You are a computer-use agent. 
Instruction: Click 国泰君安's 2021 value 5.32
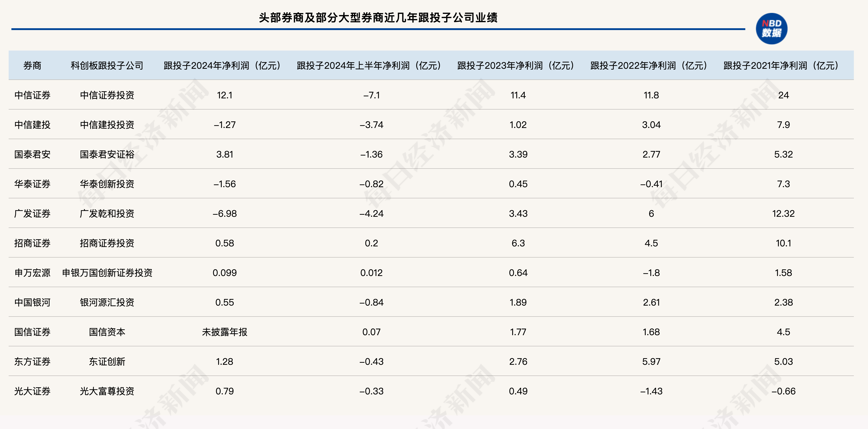click(784, 154)
